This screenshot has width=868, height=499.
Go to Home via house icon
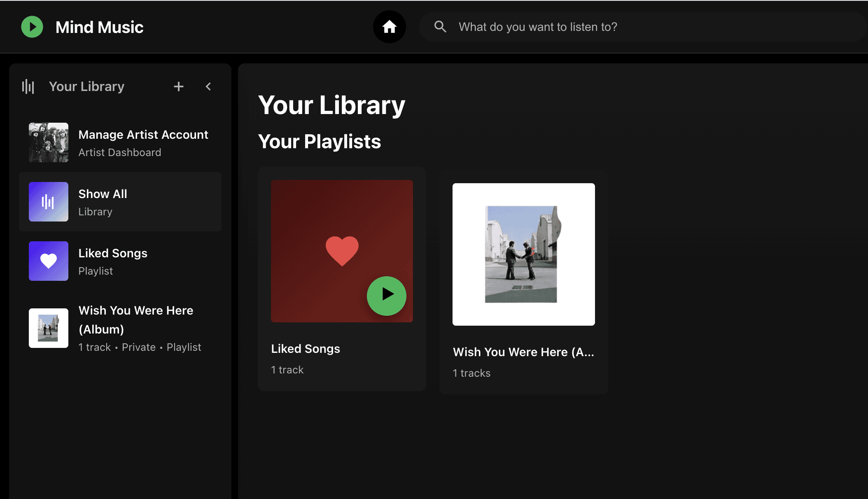pos(389,27)
